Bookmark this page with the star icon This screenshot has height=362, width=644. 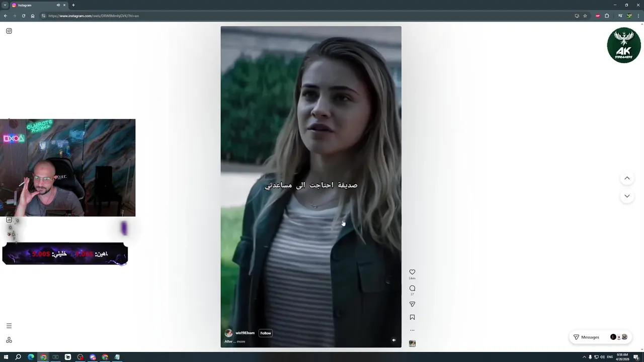tap(585, 16)
